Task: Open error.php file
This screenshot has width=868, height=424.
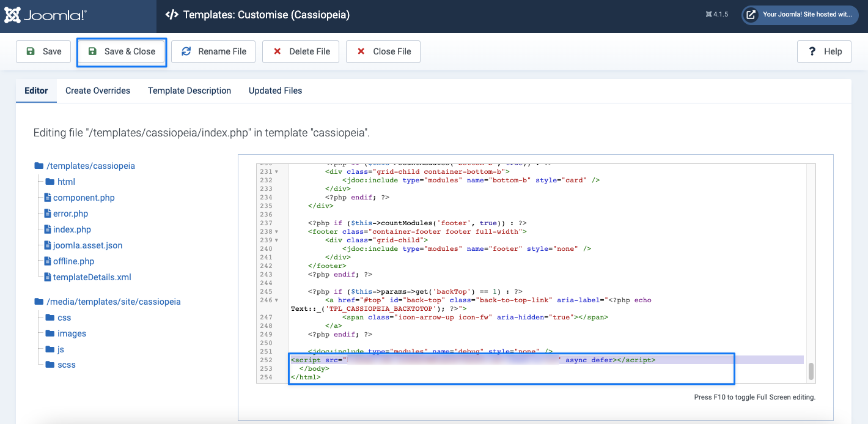Action: pyautogui.click(x=70, y=214)
